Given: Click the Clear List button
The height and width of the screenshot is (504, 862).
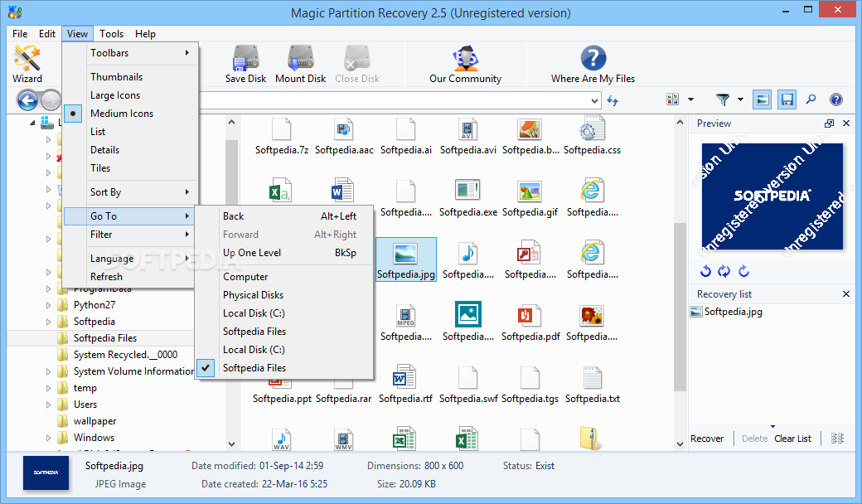Looking at the screenshot, I should tap(792, 438).
